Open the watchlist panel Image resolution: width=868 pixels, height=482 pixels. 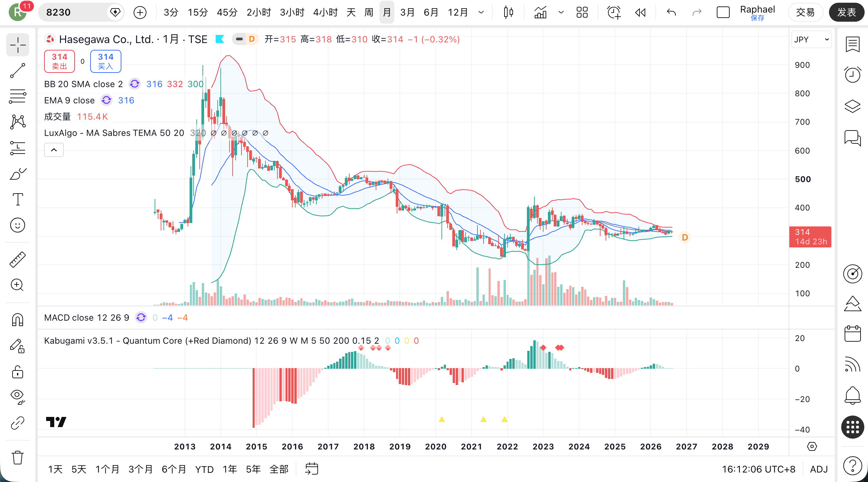[852, 44]
